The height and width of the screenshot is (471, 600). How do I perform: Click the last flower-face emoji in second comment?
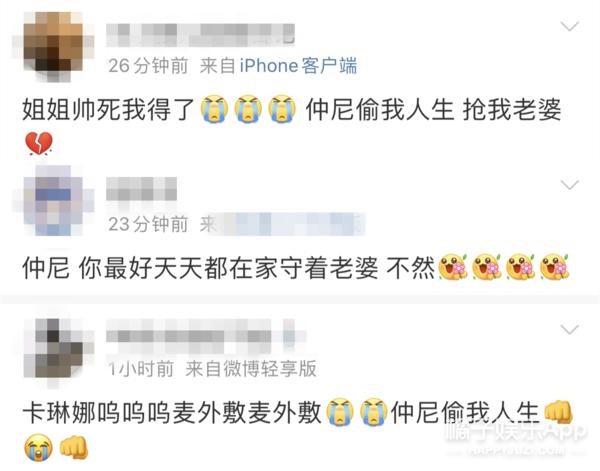tap(554, 267)
